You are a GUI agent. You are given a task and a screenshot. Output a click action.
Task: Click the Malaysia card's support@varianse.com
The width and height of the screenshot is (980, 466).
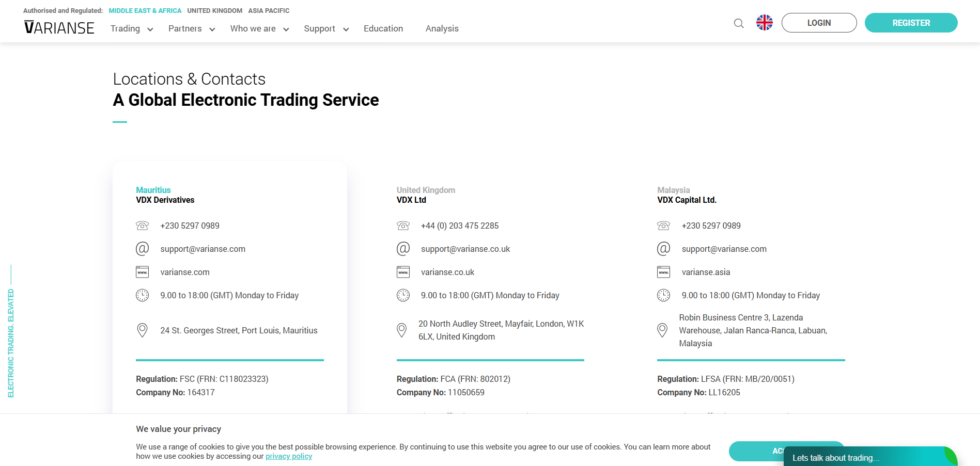[x=724, y=249]
